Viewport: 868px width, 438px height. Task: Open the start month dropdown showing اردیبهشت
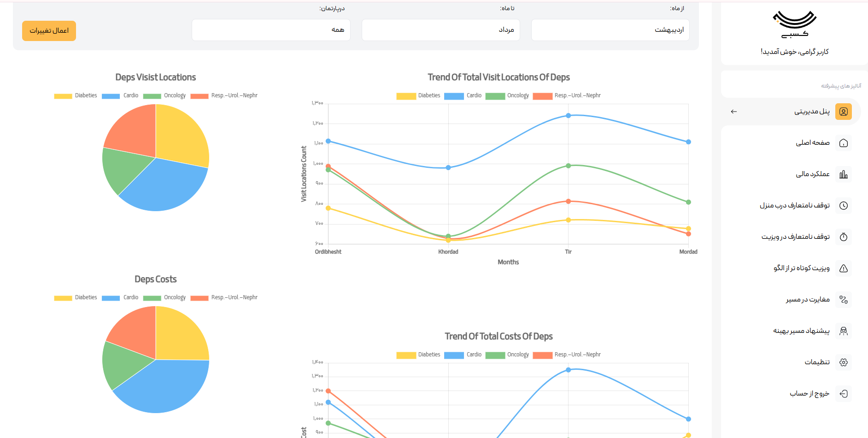(x=610, y=30)
